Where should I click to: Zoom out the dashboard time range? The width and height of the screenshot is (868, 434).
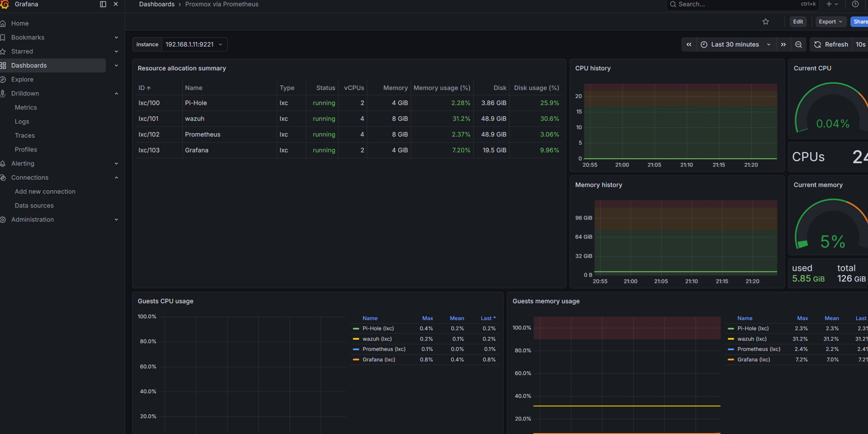tap(798, 44)
